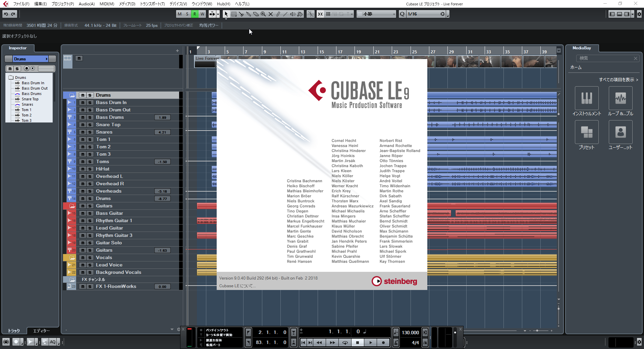
Task: Solo the Lead Voice track
Action: (x=90, y=265)
